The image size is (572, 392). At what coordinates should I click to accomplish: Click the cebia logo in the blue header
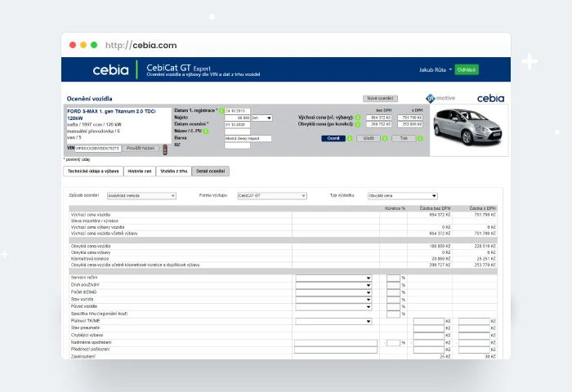110,69
